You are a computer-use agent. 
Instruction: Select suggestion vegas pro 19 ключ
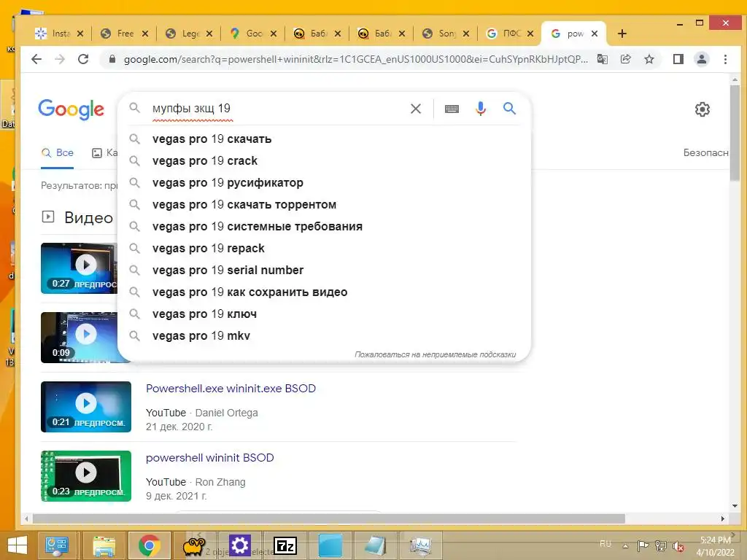pyautogui.click(x=324, y=314)
